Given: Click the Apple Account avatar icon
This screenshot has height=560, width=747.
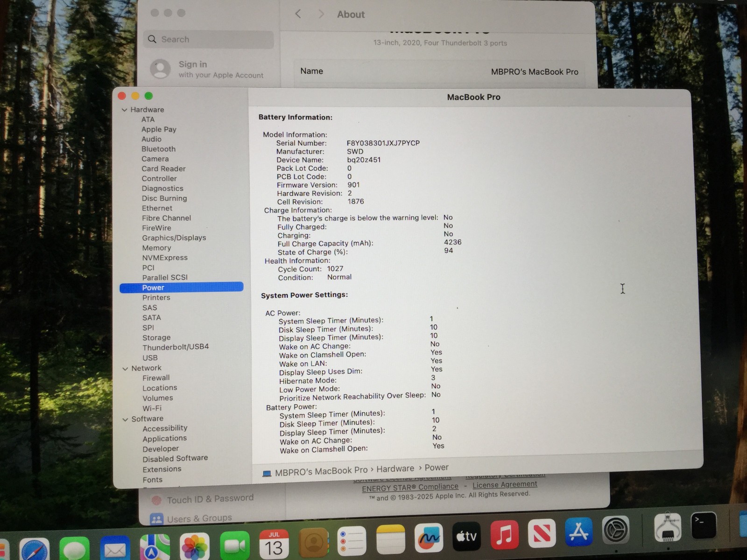Looking at the screenshot, I should pyautogui.click(x=160, y=69).
